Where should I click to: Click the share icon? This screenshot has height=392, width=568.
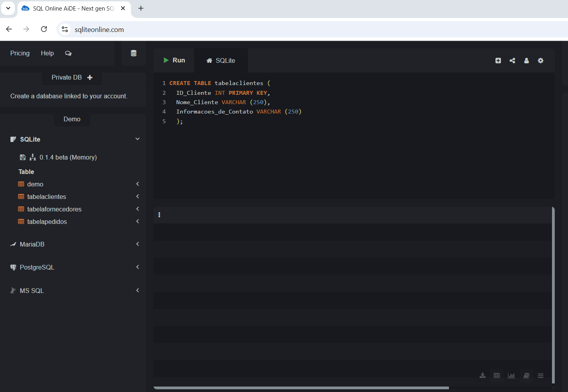coord(512,60)
